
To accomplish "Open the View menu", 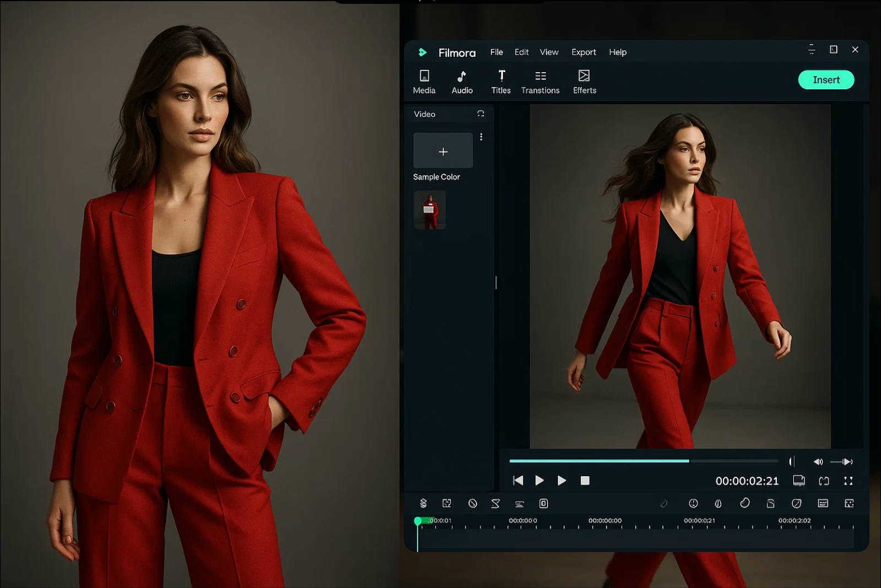I will (549, 52).
